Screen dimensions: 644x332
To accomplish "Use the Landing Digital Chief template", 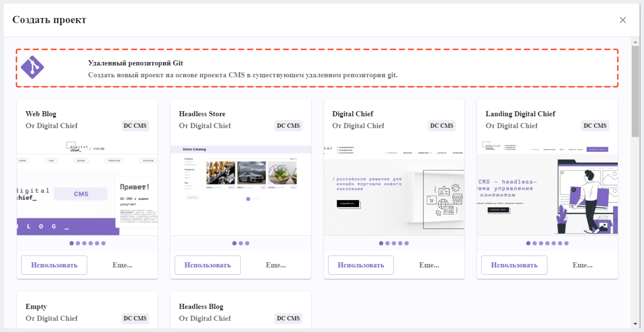I will pyautogui.click(x=514, y=265).
